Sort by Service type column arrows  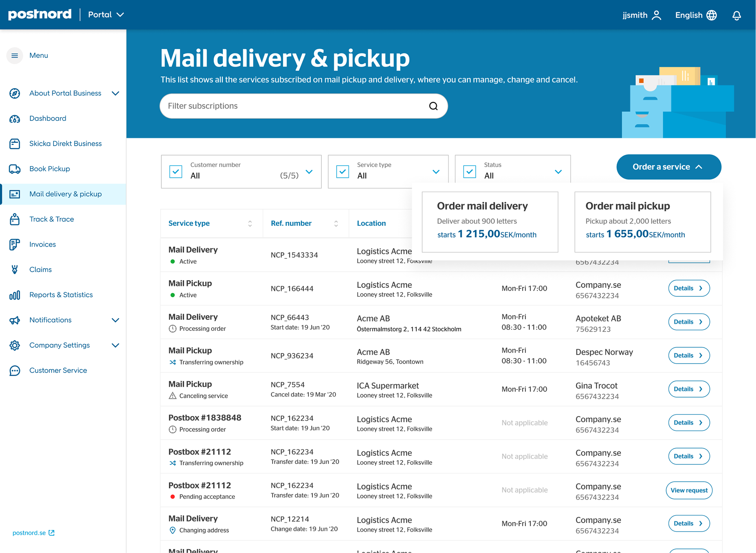(x=250, y=224)
